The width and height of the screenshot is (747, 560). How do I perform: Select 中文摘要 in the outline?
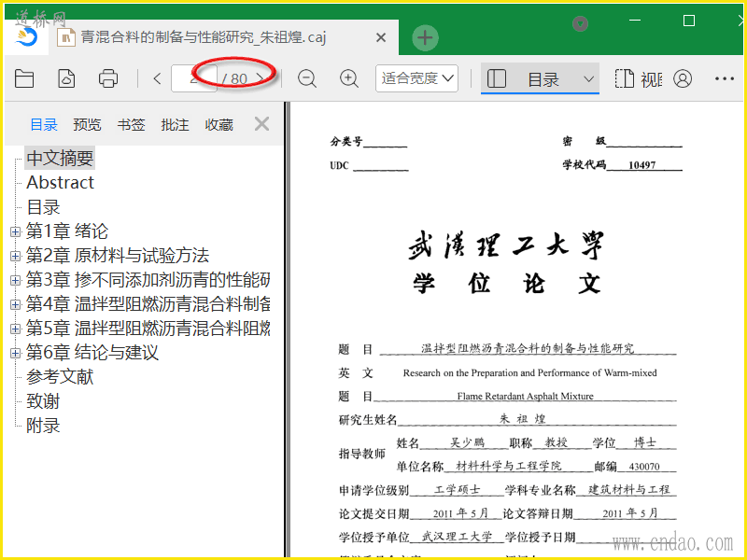tap(60, 158)
